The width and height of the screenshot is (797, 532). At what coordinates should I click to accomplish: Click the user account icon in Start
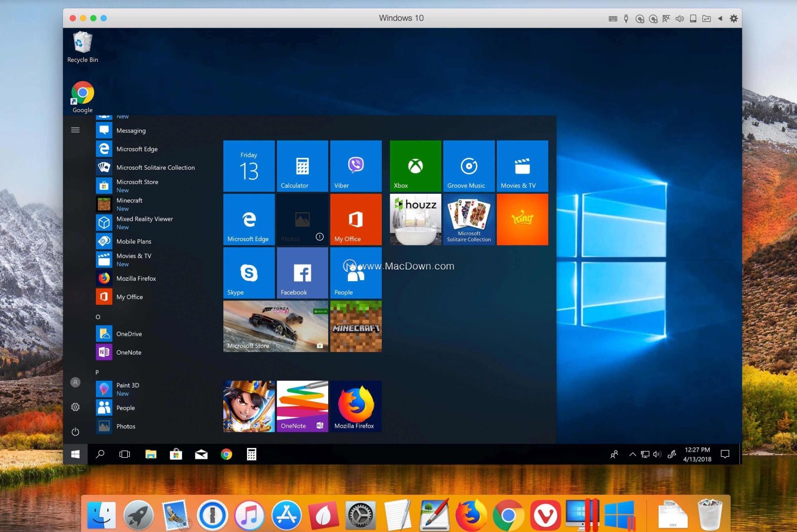75,382
